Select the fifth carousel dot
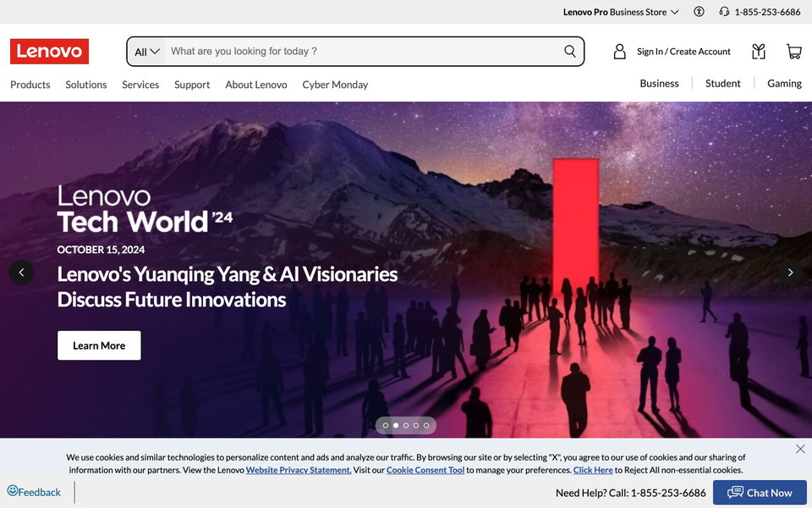 coord(426,426)
